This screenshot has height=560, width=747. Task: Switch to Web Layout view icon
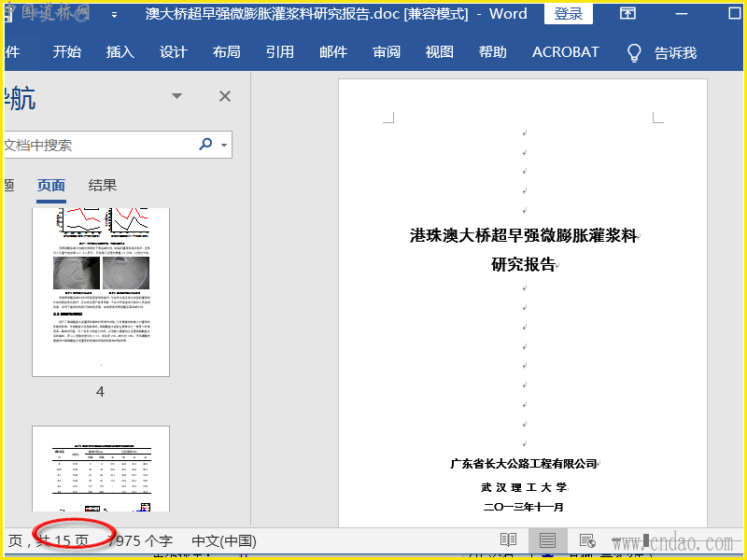587,540
